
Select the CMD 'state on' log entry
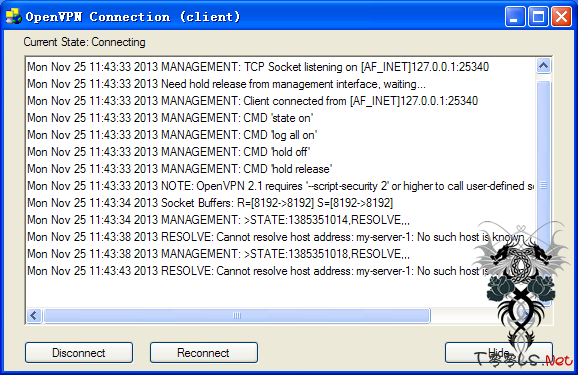[x=170, y=118]
